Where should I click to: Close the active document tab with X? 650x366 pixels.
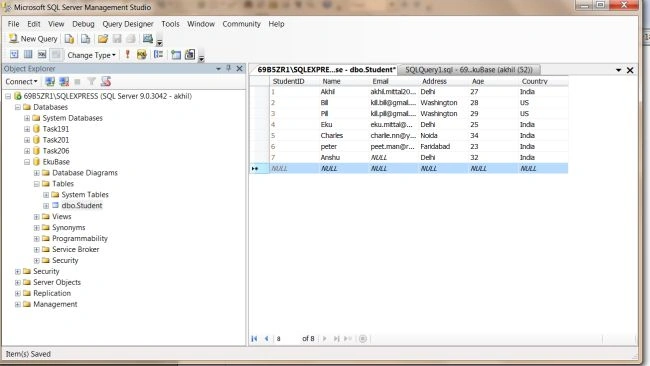[x=630, y=70]
